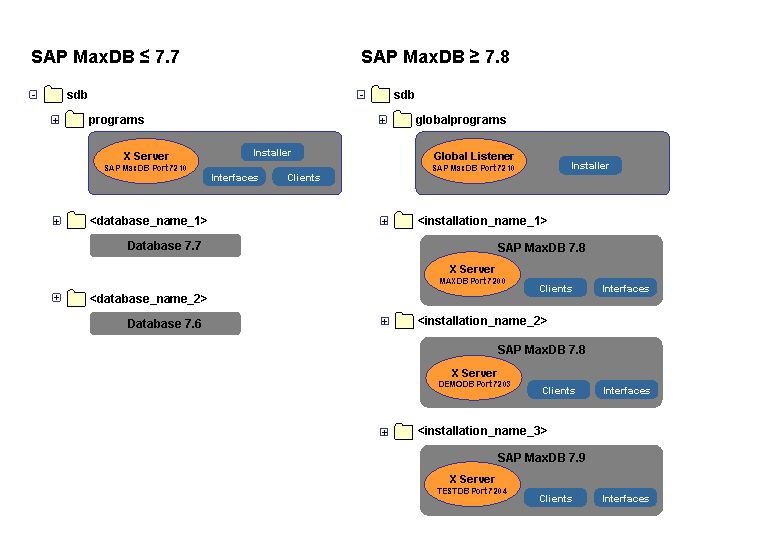Click the programs folder icon
Screen dimensions: 780x540
point(75,120)
